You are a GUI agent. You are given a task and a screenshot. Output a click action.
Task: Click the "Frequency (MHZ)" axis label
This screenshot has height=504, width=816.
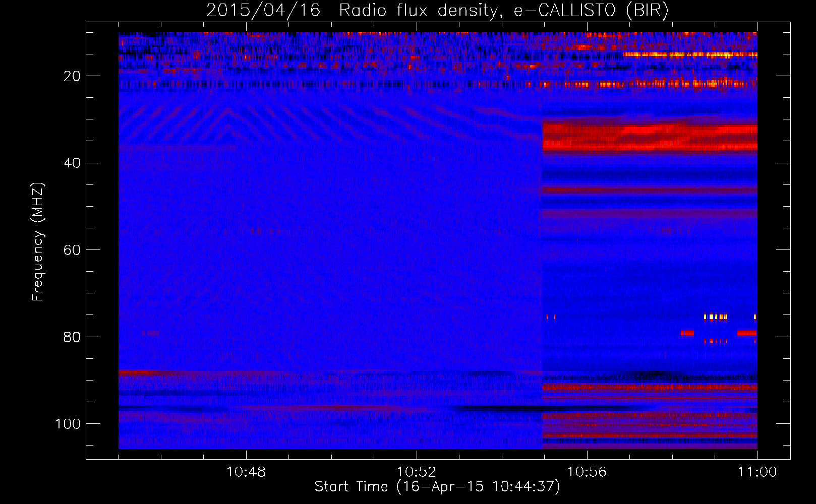coord(38,242)
